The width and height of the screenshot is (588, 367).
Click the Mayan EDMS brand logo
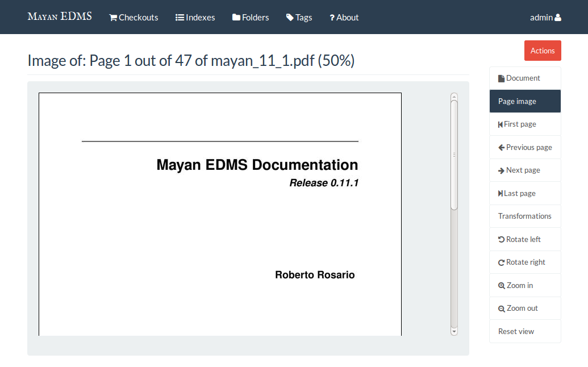(60, 16)
